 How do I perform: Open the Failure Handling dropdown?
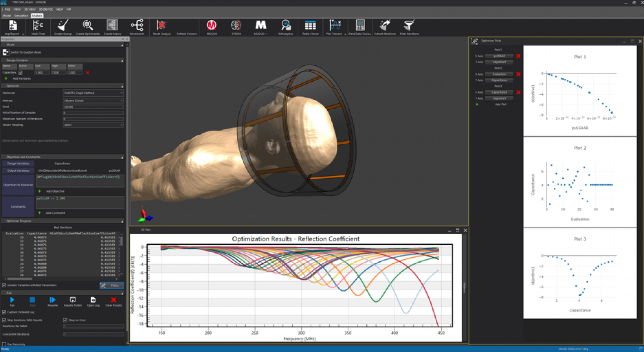tap(93, 125)
